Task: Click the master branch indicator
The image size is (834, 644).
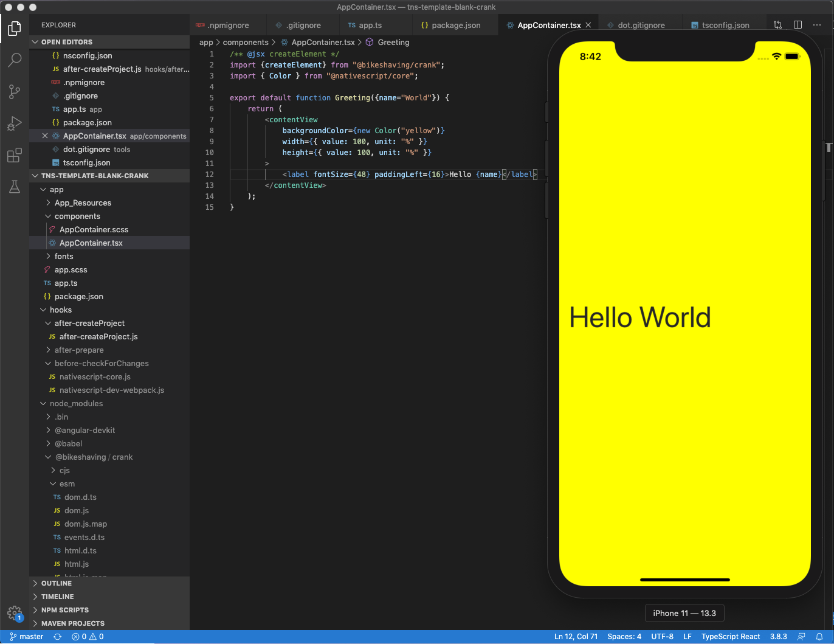Action: 27,637
